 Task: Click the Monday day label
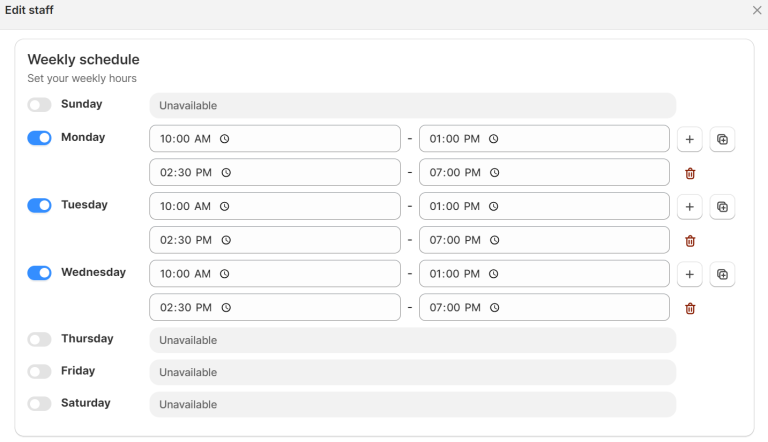[x=83, y=137]
